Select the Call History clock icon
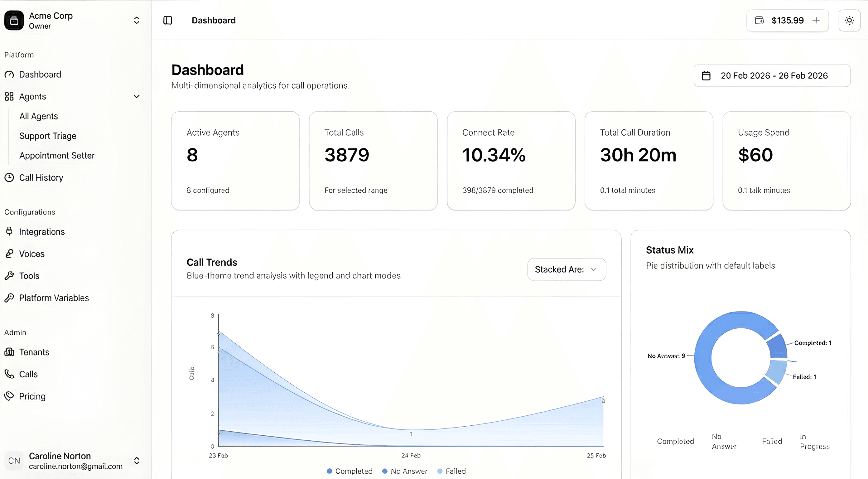The height and width of the screenshot is (479, 868). (9, 177)
